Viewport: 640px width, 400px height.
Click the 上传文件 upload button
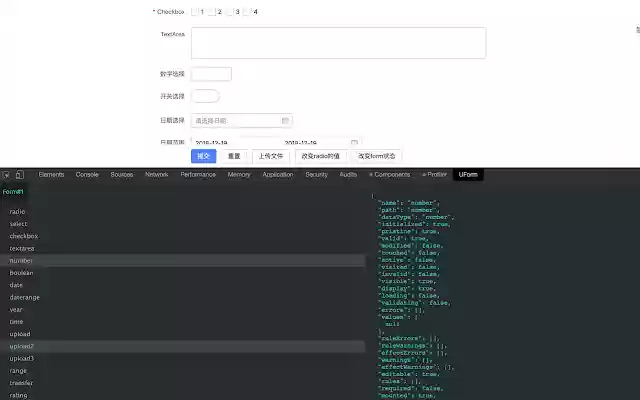[x=271, y=156]
